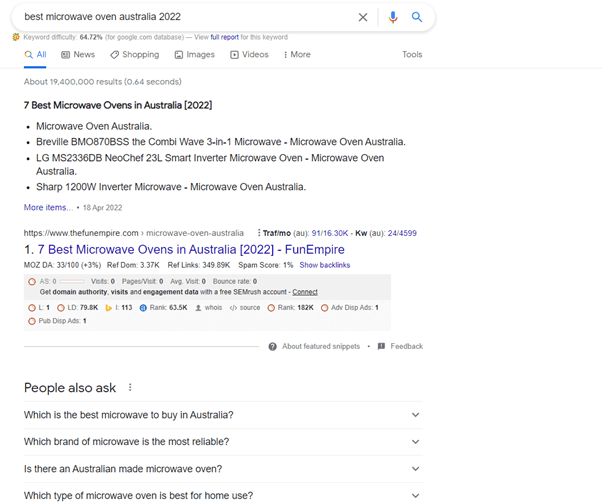The width and height of the screenshot is (602, 504).
Task: Clear the search box with the X icon
Action: tap(363, 17)
